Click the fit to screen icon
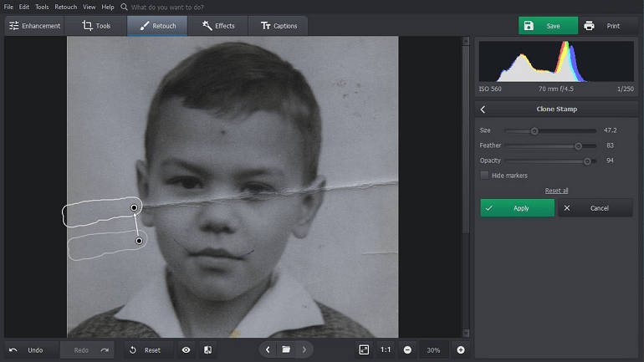Screen dimensions: 644x362 (364, 349)
